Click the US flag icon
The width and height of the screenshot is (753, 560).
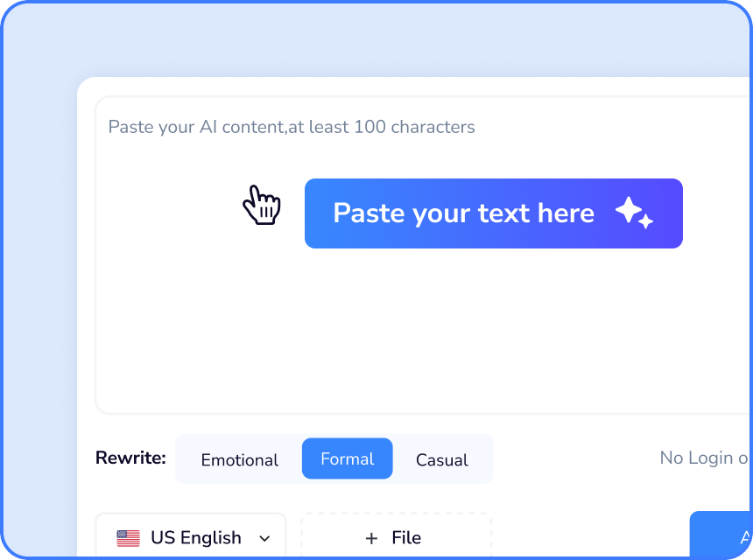click(128, 538)
